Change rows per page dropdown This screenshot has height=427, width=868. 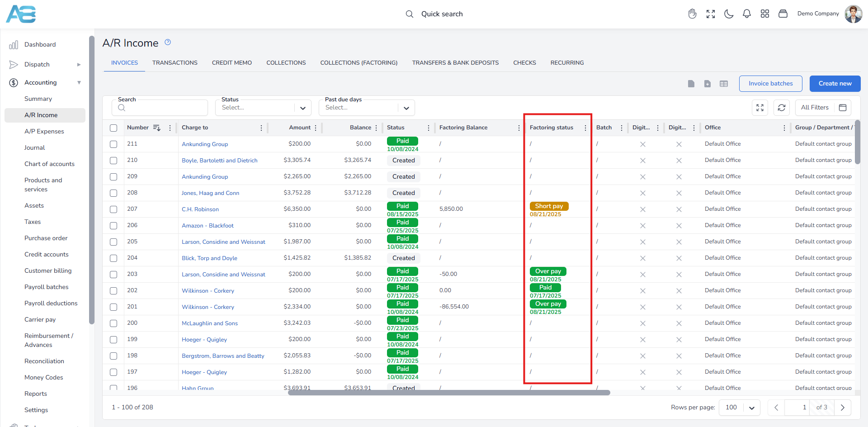pos(740,408)
